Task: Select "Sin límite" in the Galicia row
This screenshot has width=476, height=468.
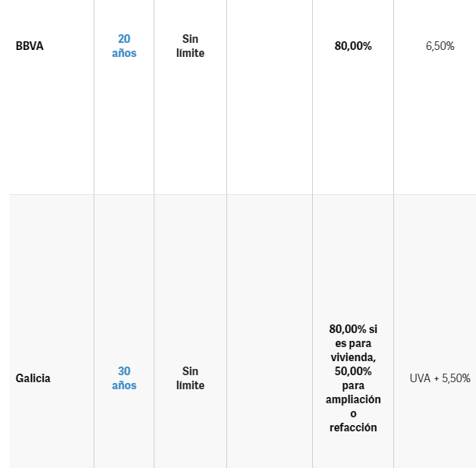Action: (x=190, y=378)
